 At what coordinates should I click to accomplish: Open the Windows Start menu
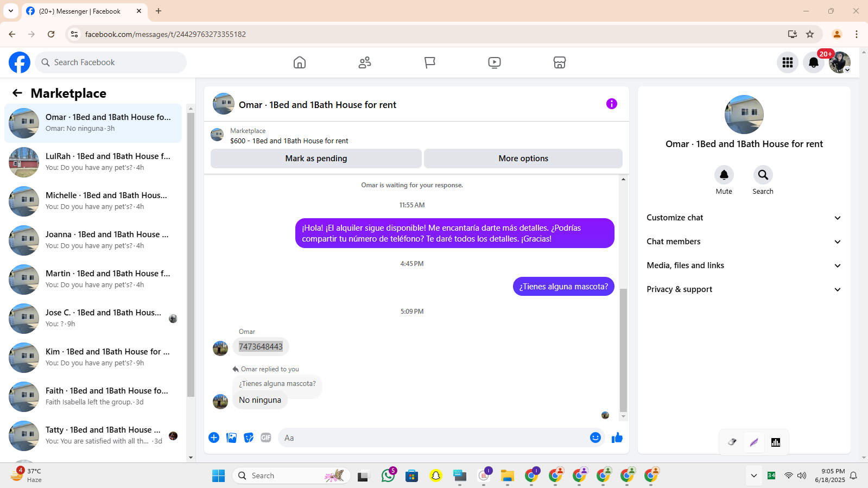tap(219, 476)
